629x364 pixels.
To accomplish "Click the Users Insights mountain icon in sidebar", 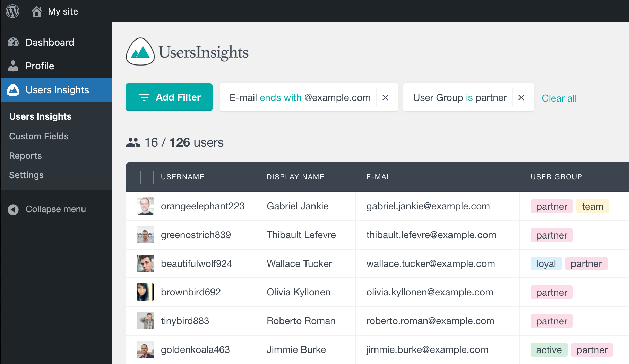I will click(x=13, y=90).
